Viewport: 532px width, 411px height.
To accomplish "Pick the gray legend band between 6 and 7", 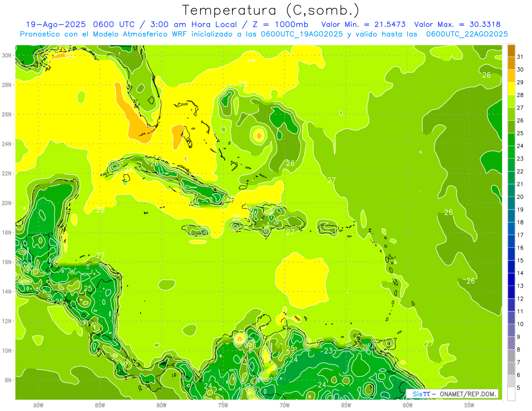I will coord(511,368).
